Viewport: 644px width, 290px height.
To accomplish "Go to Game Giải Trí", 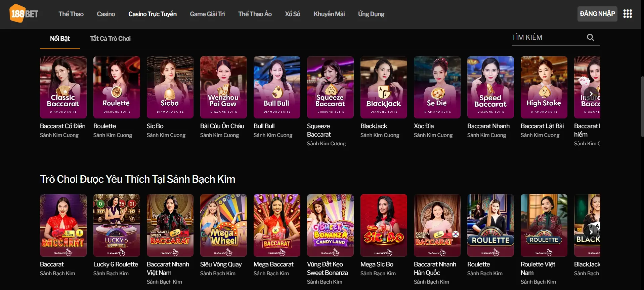I will click(x=207, y=14).
